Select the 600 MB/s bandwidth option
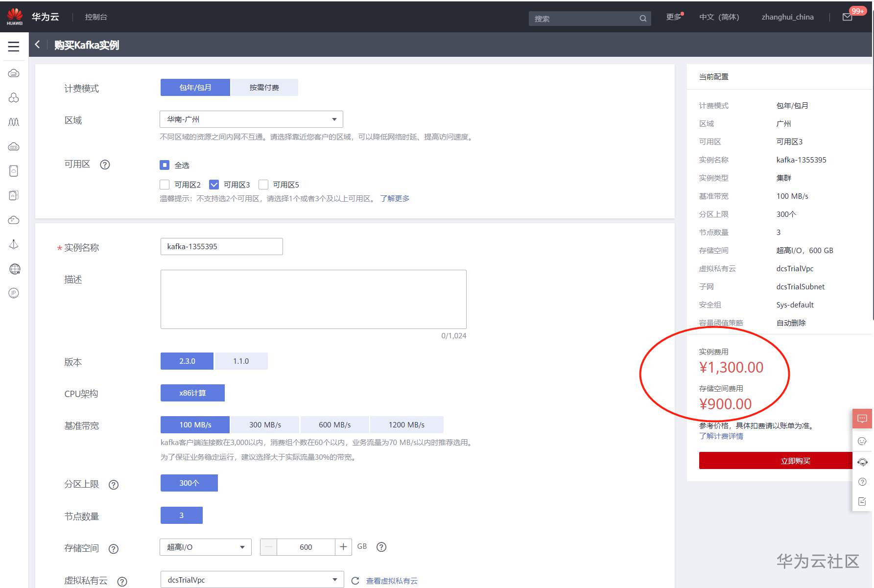874x588 pixels. (334, 424)
